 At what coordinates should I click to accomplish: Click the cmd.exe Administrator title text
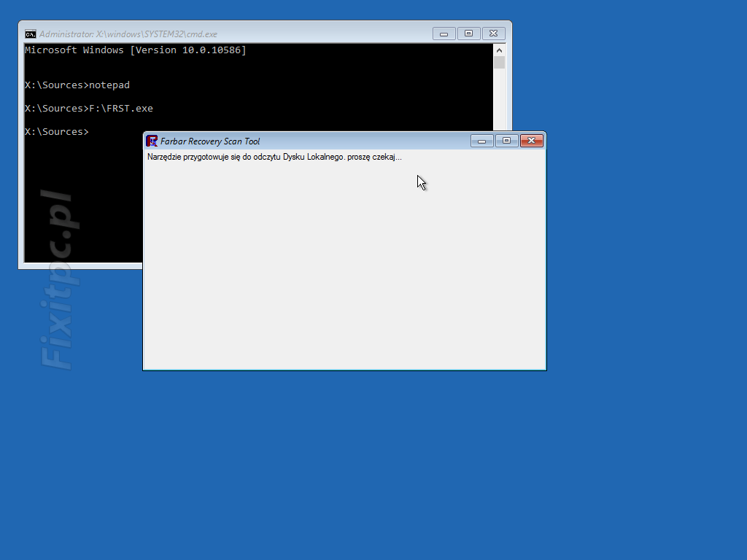pyautogui.click(x=128, y=34)
